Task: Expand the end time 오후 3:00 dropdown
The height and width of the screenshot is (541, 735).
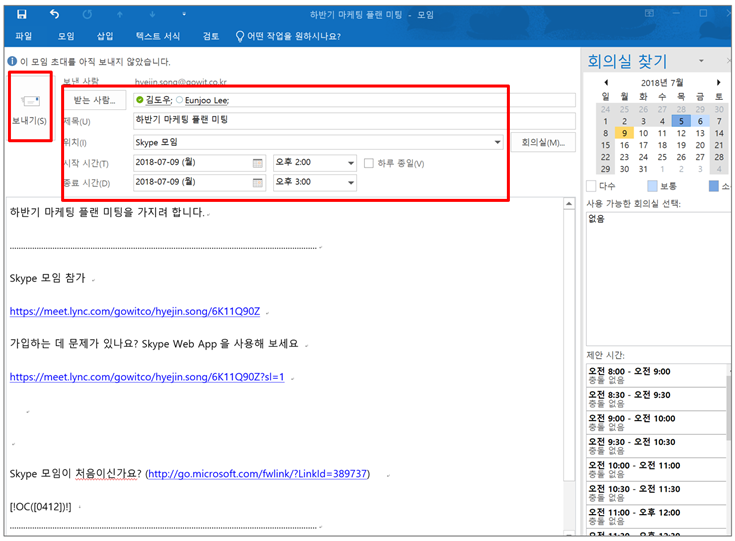Action: point(350,183)
